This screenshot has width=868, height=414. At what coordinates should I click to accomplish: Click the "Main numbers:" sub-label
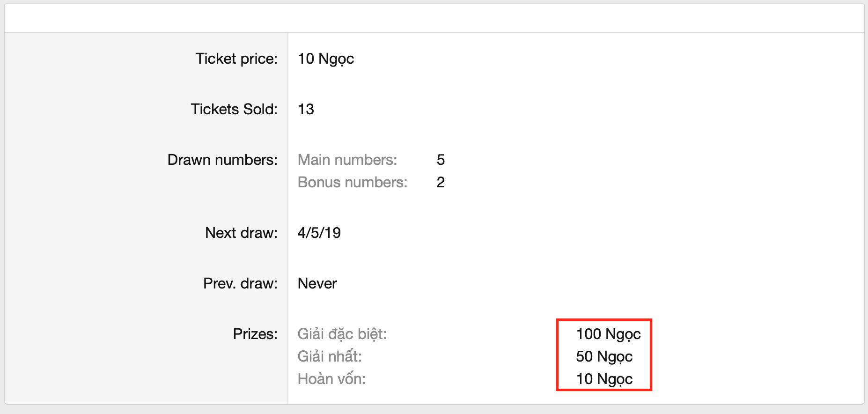tap(347, 160)
